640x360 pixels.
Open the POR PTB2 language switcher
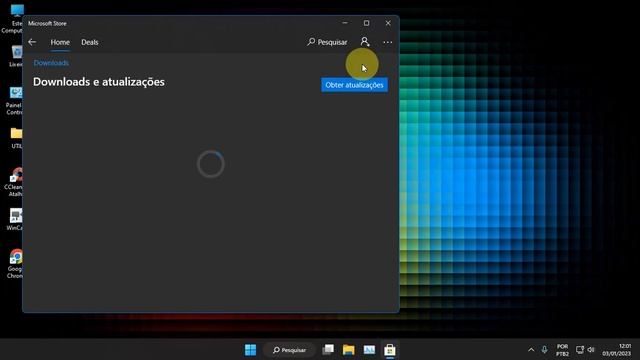pos(562,350)
